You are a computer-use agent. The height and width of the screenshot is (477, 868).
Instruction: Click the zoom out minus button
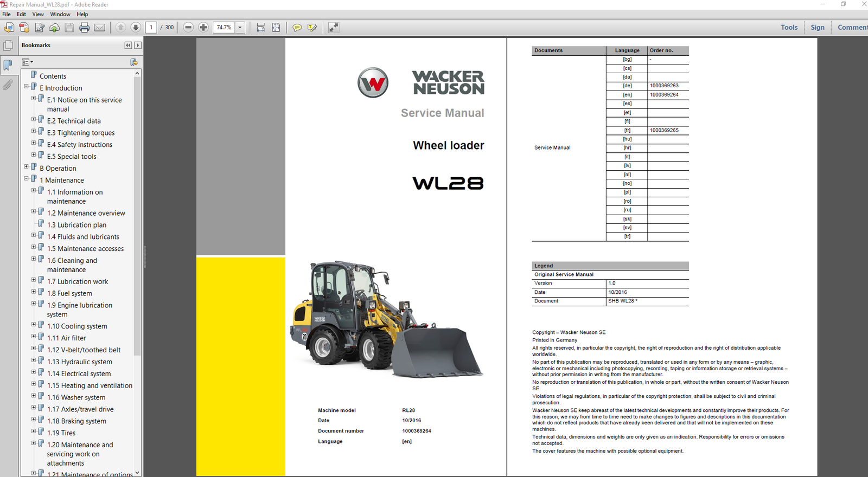(x=188, y=28)
